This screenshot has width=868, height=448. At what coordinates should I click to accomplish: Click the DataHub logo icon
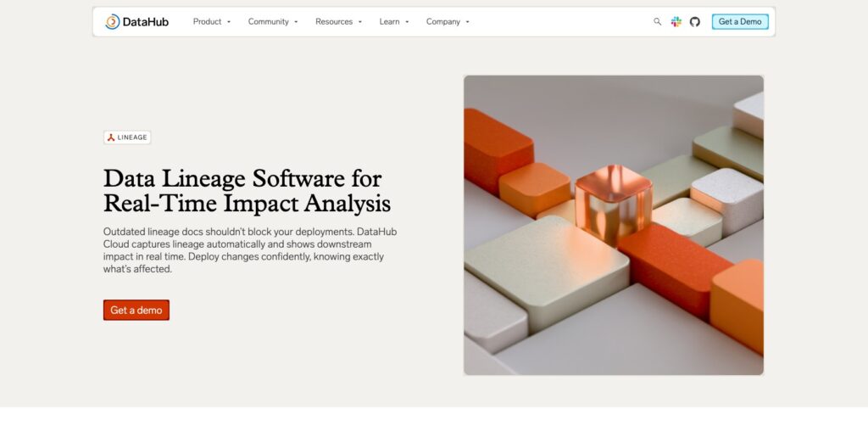click(113, 21)
